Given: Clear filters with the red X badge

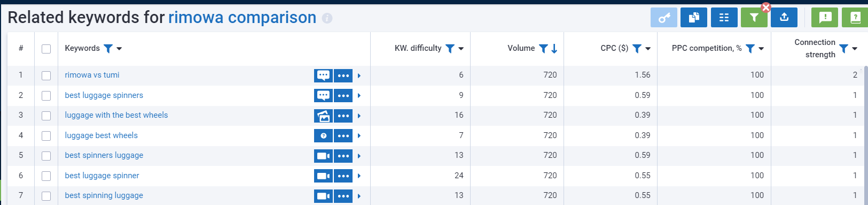Looking at the screenshot, I should 766,7.
